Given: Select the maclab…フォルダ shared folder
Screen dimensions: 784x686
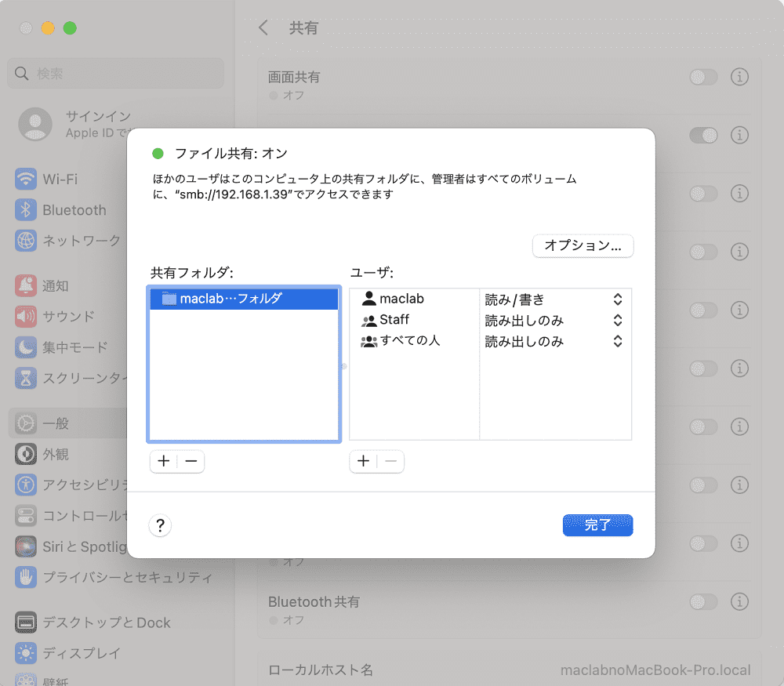Looking at the screenshot, I should tap(244, 299).
